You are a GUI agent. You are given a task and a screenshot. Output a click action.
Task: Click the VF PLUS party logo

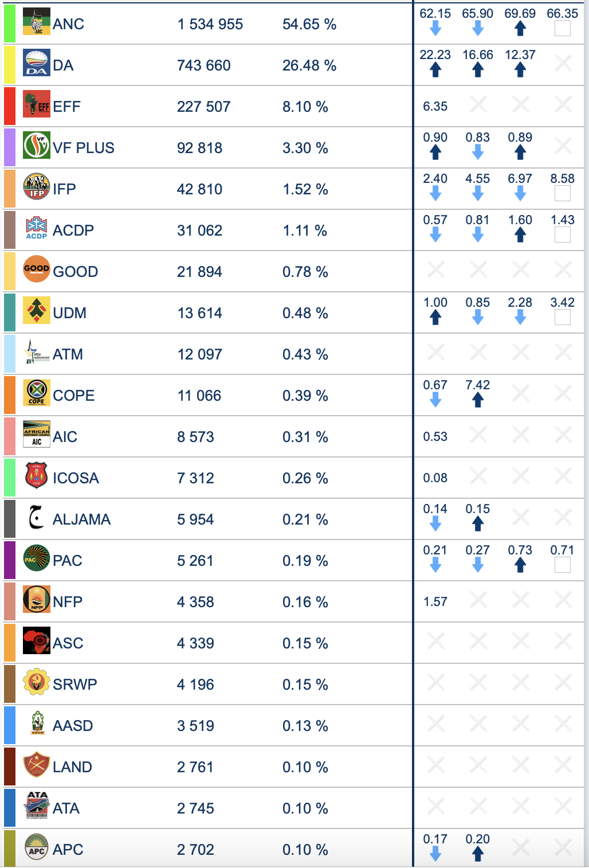pyautogui.click(x=37, y=146)
